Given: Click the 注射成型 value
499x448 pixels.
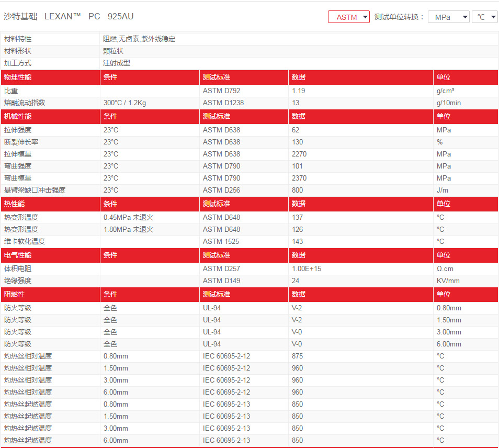Looking at the screenshot, I should pyautogui.click(x=117, y=63).
